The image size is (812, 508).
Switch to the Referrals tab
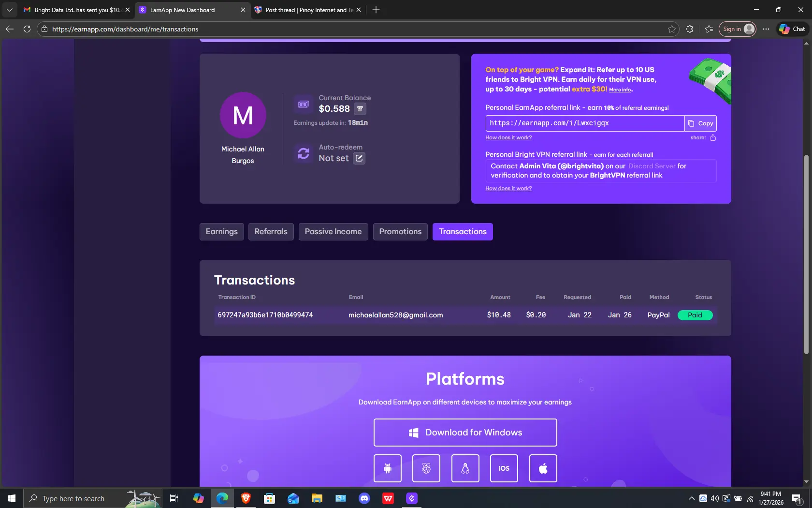[271, 232]
